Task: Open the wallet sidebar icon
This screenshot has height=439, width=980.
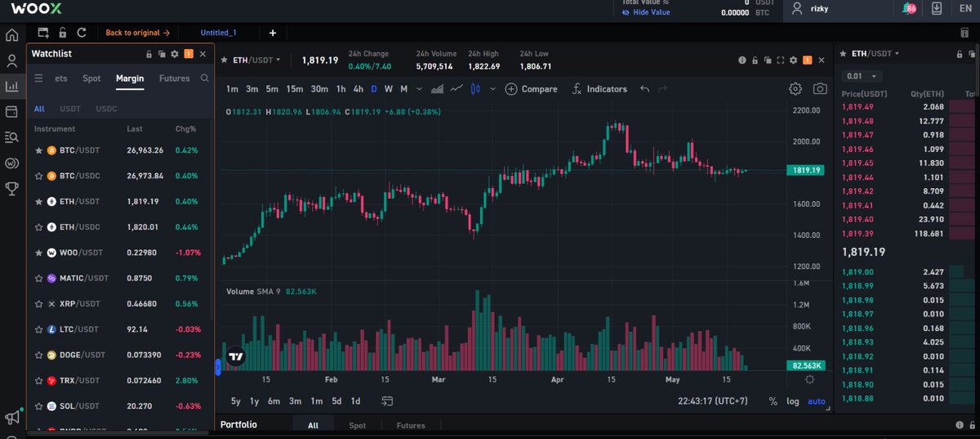Action: 11,111
